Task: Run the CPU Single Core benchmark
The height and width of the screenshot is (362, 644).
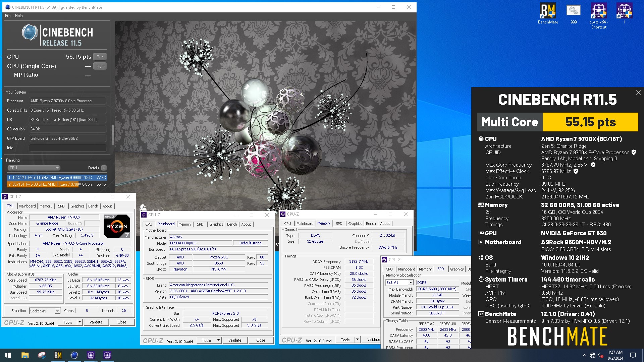Action: point(100,66)
